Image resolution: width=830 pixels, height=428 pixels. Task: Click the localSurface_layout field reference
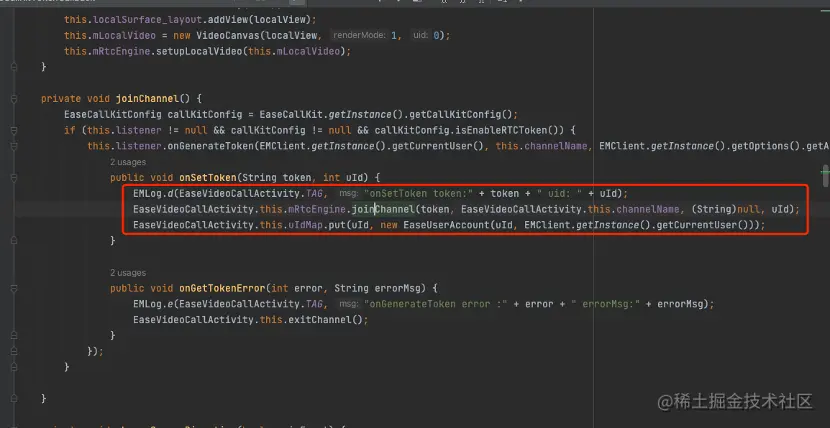pos(148,20)
